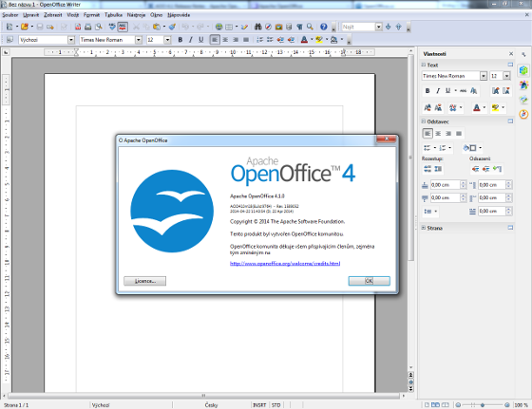Toggle Nonprinting Characters pilcrow icon
The image size is (532, 409).
coord(299,27)
